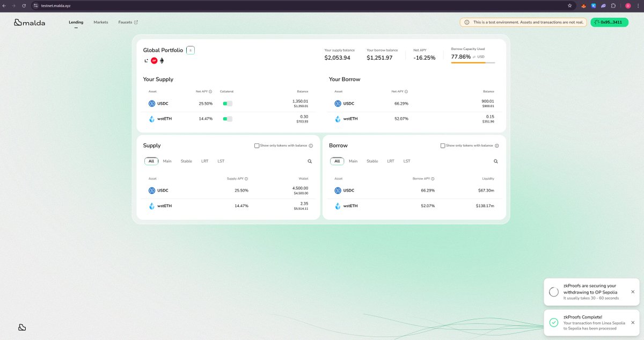Image resolution: width=644 pixels, height=340 pixels.
Task: Click USDC icon in Your Supply
Action: pyautogui.click(x=152, y=104)
